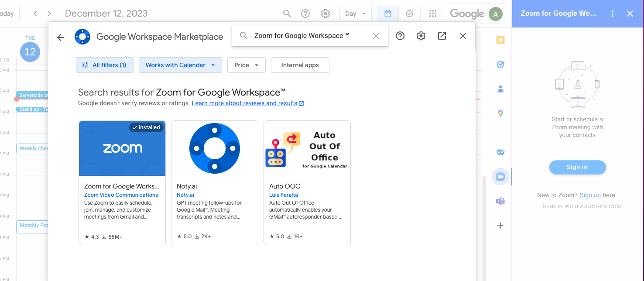Open the Noty.ai app card

coord(214,183)
